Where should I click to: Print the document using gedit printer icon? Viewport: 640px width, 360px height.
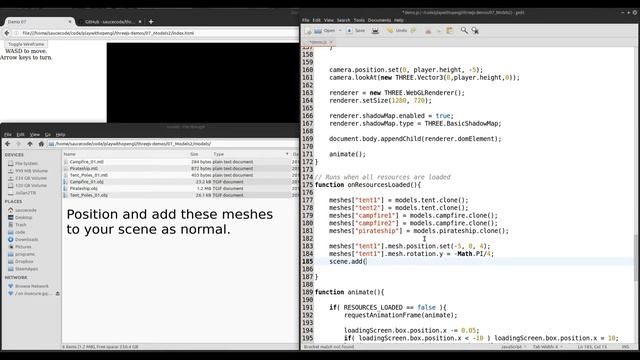375,31
